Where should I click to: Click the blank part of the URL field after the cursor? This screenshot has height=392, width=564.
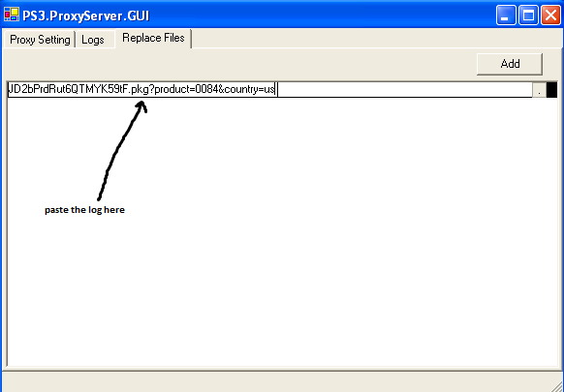coord(405,90)
